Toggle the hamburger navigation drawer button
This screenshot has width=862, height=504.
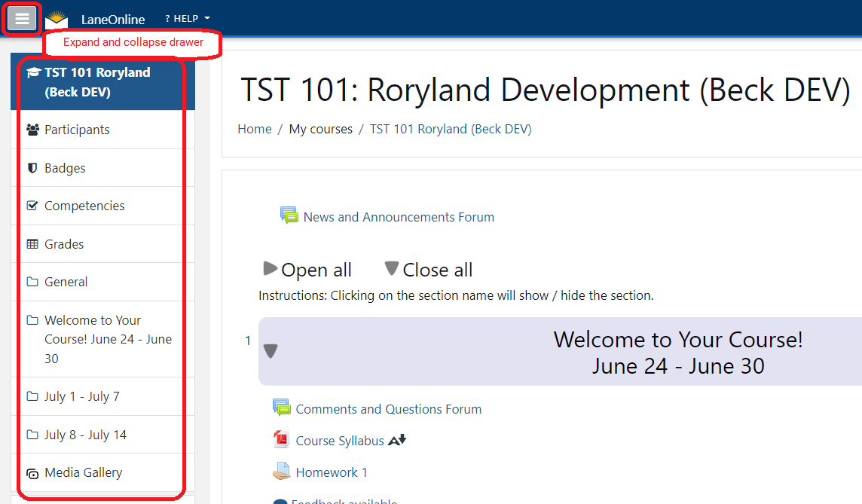23,19
